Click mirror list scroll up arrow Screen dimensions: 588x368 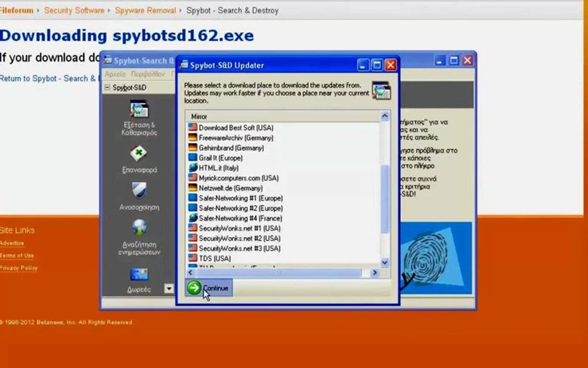(385, 116)
